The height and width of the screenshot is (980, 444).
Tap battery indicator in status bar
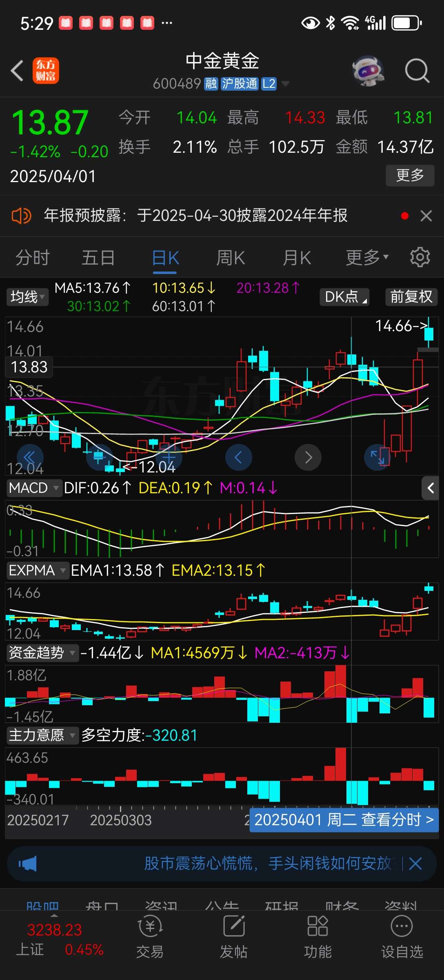tap(407, 23)
